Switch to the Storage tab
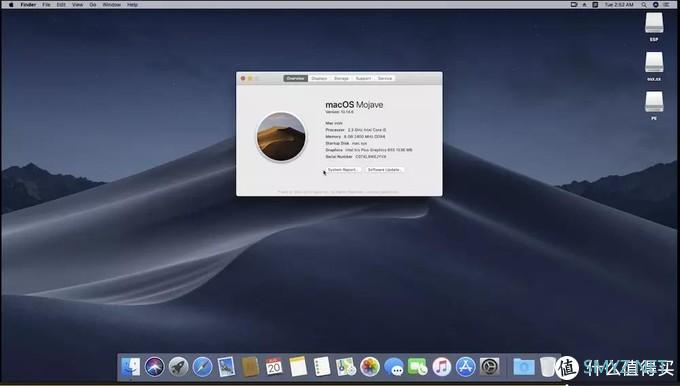680x386 pixels. 341,79
